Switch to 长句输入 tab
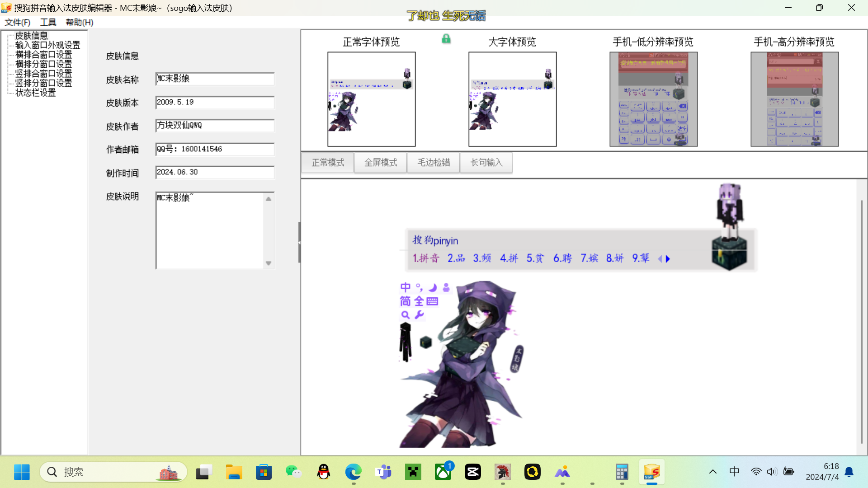The height and width of the screenshot is (488, 868). click(x=486, y=163)
